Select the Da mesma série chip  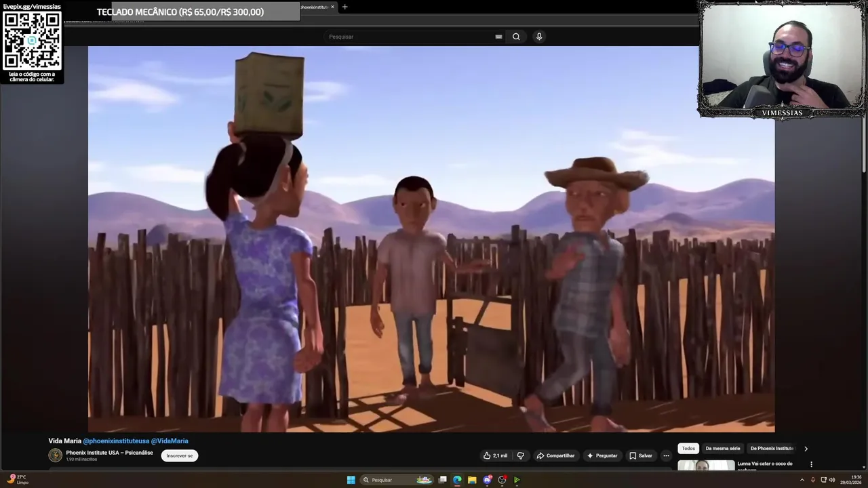click(x=723, y=448)
